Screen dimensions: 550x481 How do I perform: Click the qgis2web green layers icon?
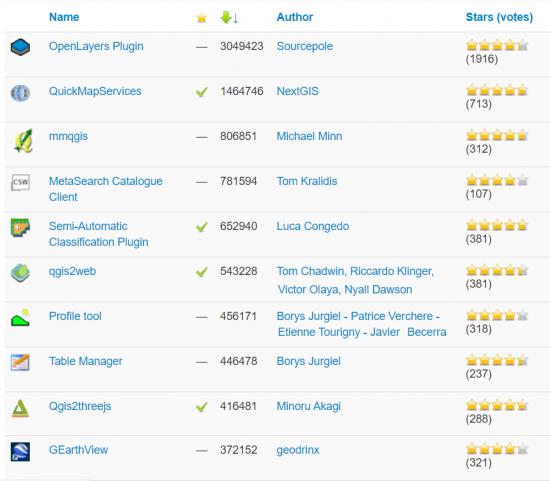(20, 273)
